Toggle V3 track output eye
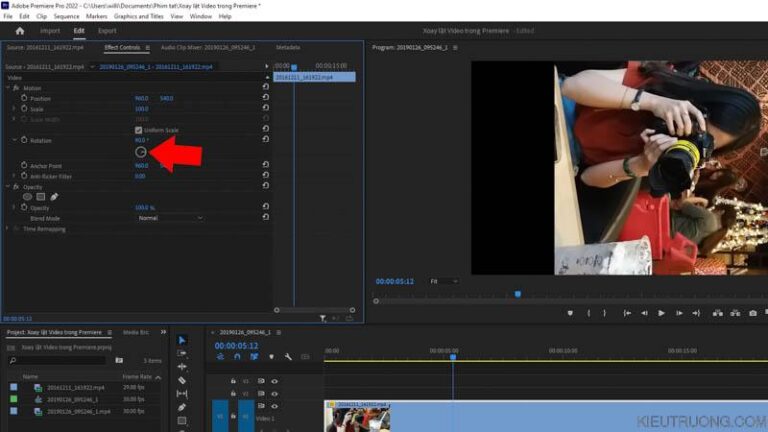Viewport: 768px width, 432px height. point(275,381)
